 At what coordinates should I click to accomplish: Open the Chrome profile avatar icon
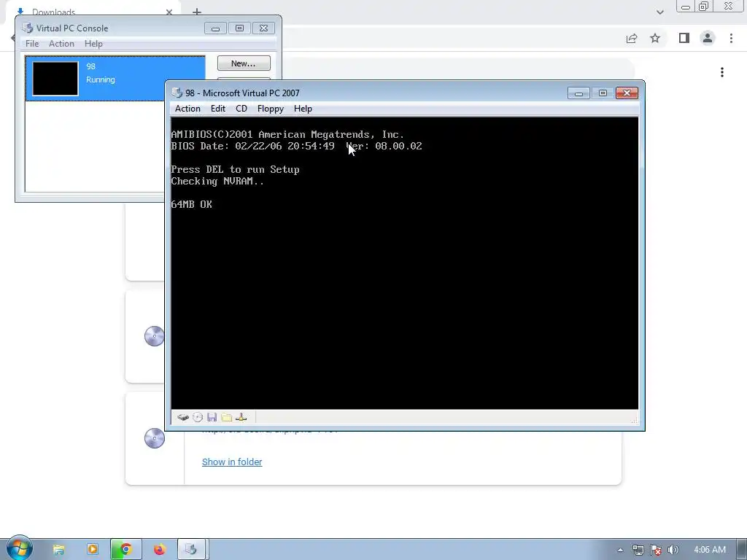[708, 38]
